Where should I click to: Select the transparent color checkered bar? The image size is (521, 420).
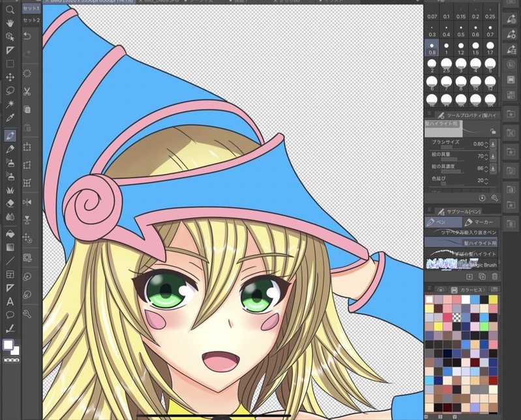[12, 360]
